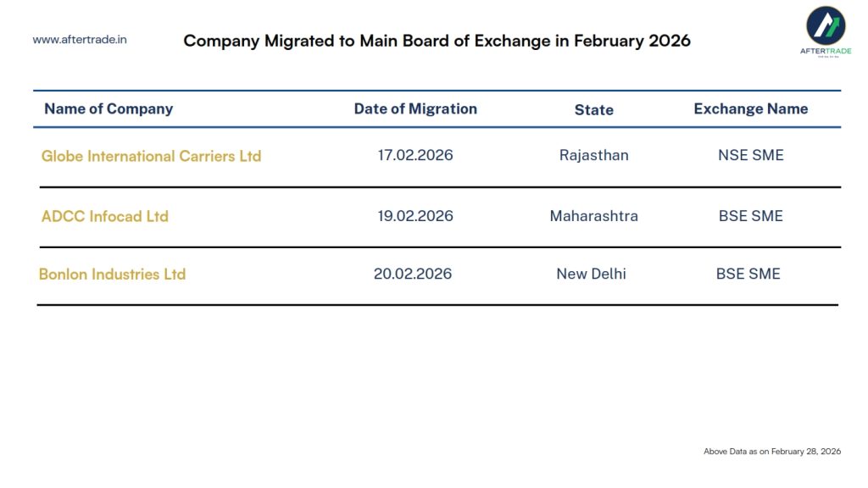Click the Aftertrade logo icon
This screenshot has height=488, width=868.
(x=825, y=26)
